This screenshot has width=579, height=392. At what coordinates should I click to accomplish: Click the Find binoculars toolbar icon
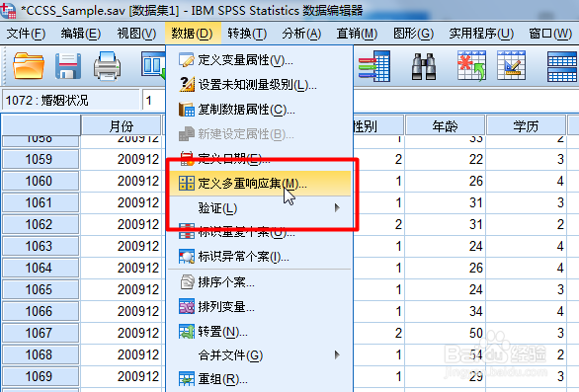[424, 66]
